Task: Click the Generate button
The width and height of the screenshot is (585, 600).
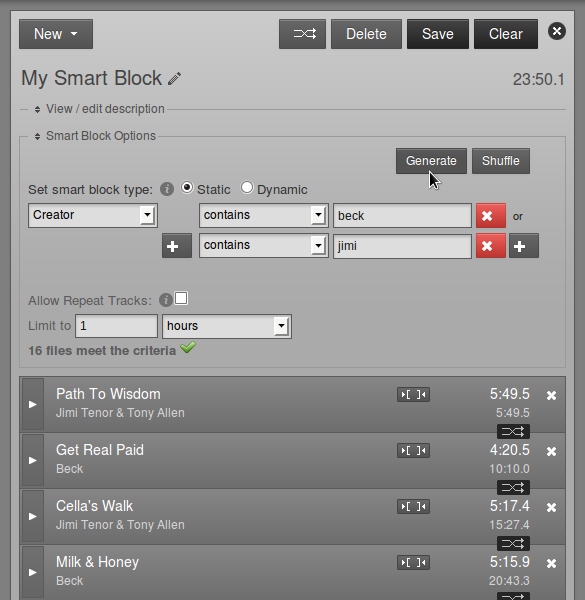Action: pyautogui.click(x=431, y=161)
